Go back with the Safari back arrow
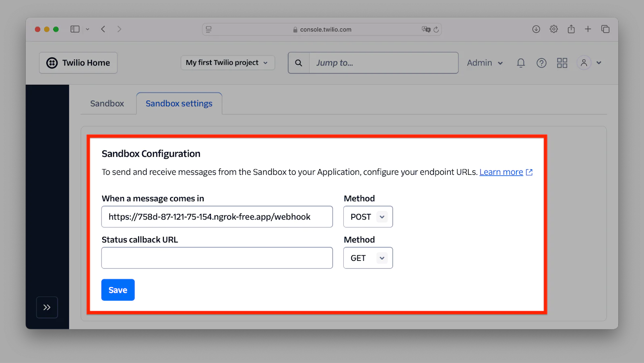Image resolution: width=644 pixels, height=363 pixels. click(103, 29)
